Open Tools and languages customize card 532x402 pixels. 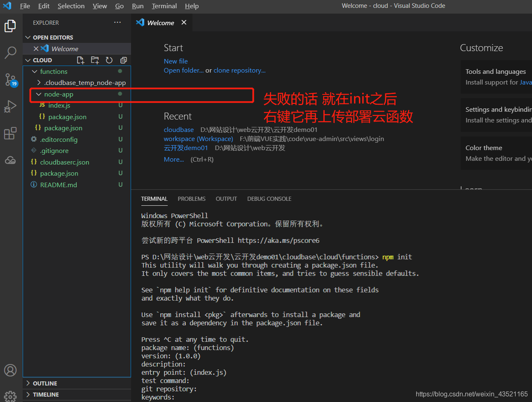496,77
